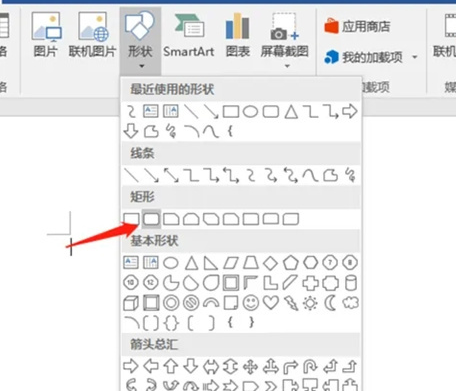Select the heart shape
The image size is (456, 391).
coord(271,303)
